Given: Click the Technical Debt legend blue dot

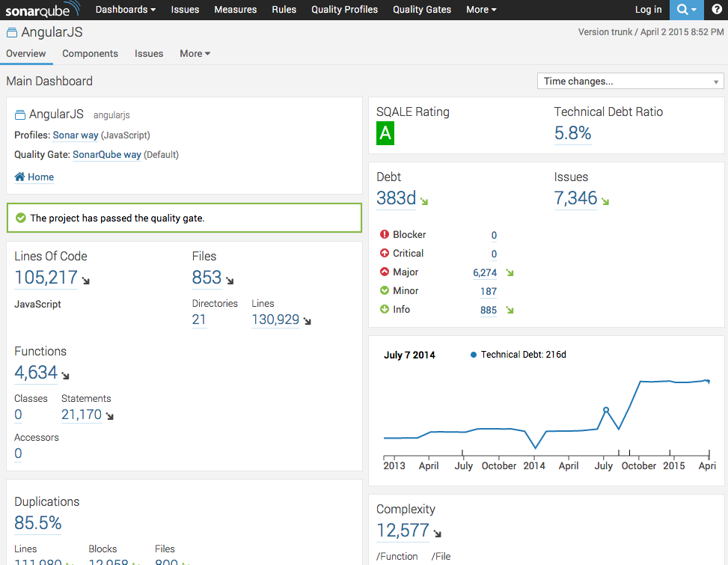Looking at the screenshot, I should click(473, 355).
